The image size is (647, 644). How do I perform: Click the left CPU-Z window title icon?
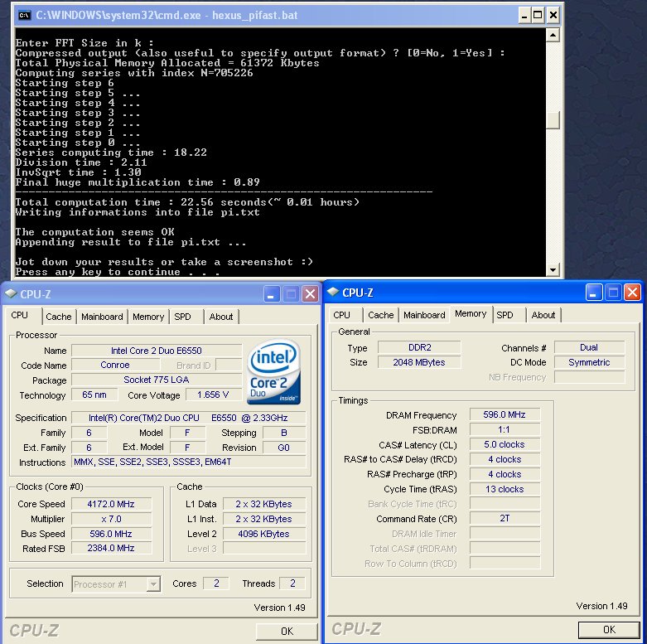pos(11,294)
